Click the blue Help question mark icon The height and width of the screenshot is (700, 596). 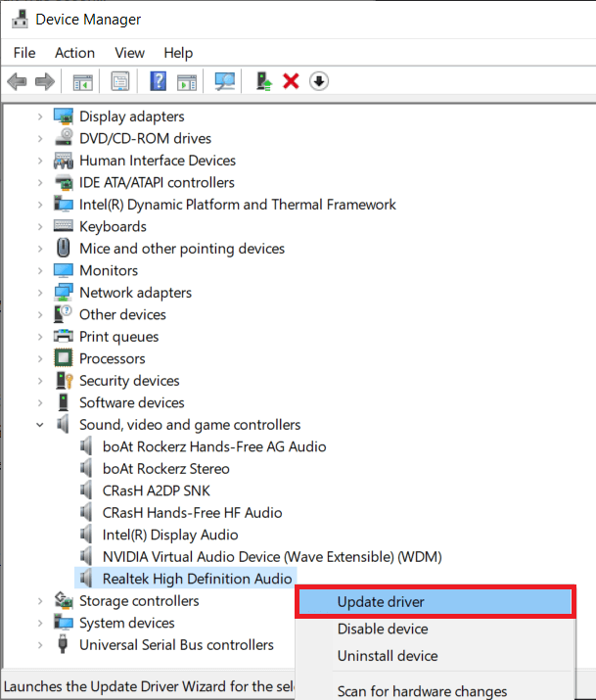(158, 81)
